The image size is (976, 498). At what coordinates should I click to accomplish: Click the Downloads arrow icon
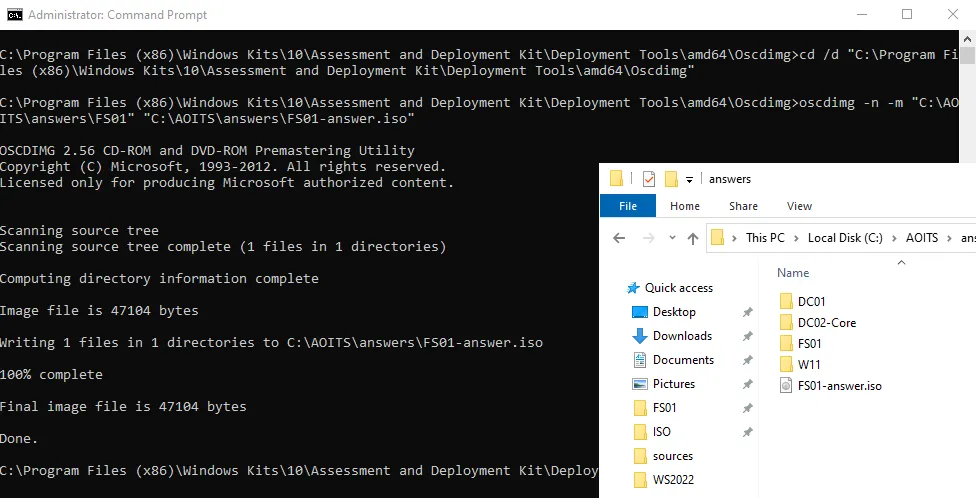click(x=640, y=336)
